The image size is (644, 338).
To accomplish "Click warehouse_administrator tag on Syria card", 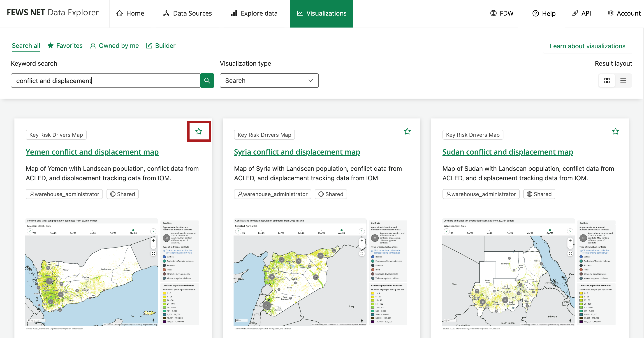I will coord(273,194).
